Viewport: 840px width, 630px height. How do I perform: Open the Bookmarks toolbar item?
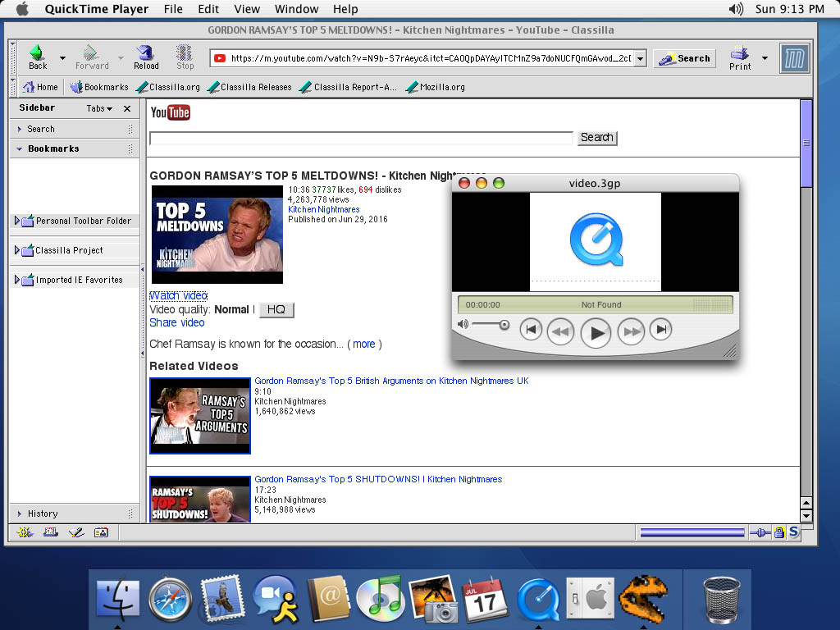click(x=99, y=87)
